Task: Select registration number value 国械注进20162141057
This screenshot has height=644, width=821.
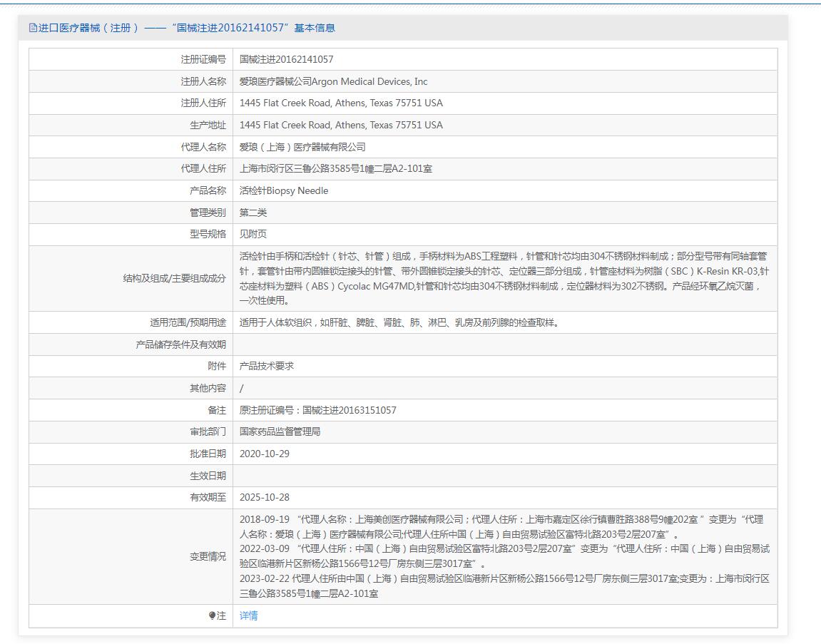Action: (x=287, y=59)
